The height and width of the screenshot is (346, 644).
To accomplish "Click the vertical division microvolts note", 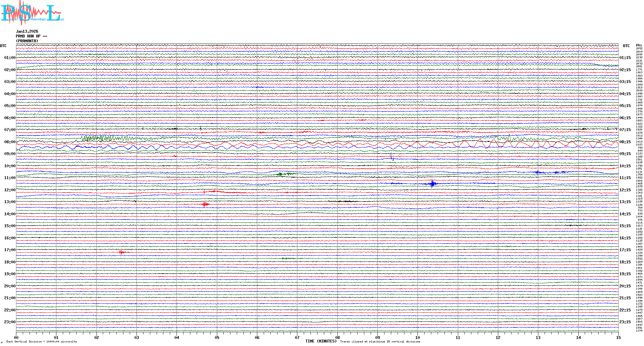I will pos(42,342).
